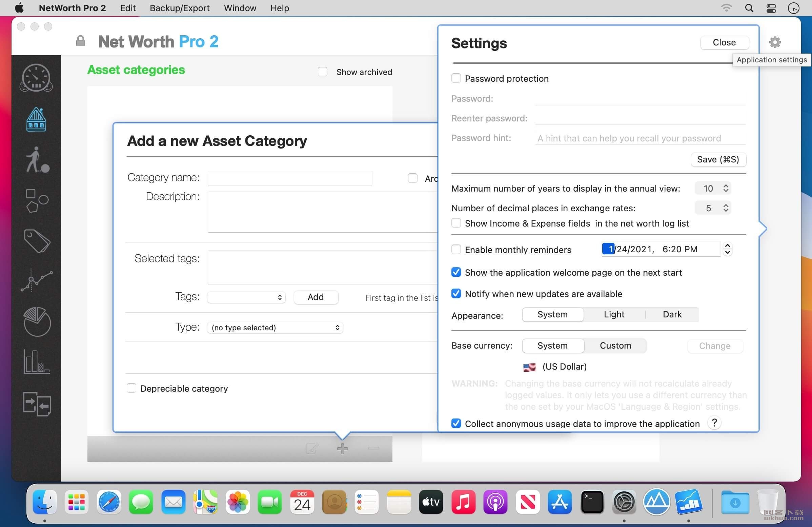Launch Safari from the Dock
This screenshot has width=812, height=527.
(109, 502)
